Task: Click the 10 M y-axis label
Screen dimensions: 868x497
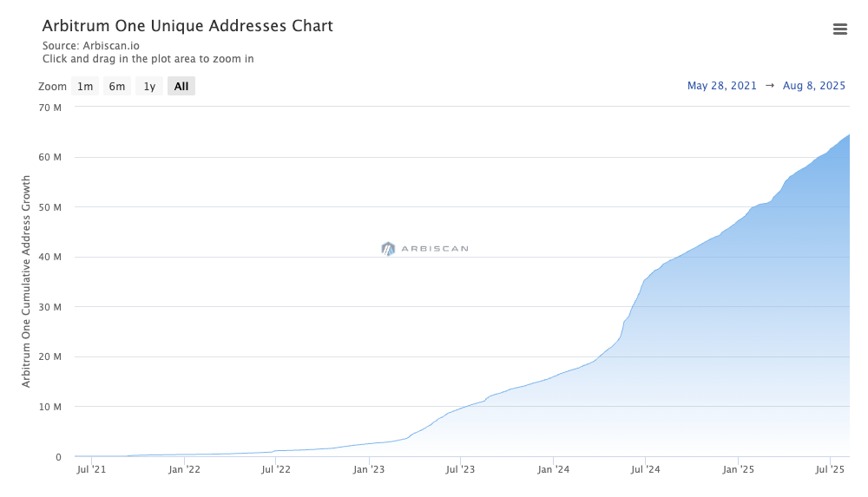Action: pyautogui.click(x=49, y=407)
